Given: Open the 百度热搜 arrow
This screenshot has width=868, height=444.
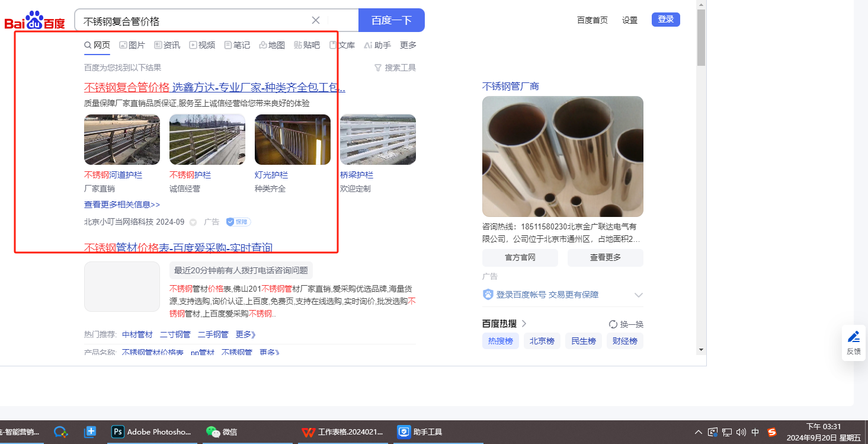Looking at the screenshot, I should tap(524, 324).
